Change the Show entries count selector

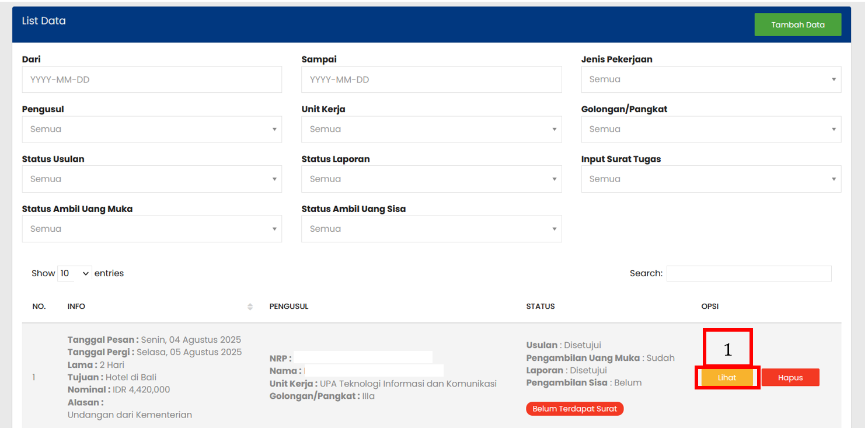pyautogui.click(x=75, y=273)
